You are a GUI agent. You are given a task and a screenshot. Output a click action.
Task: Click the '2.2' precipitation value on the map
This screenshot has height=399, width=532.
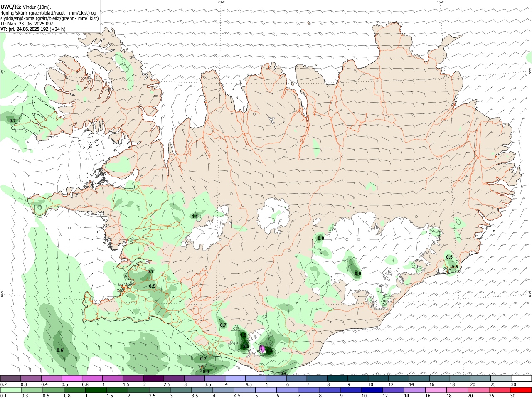pos(246,346)
